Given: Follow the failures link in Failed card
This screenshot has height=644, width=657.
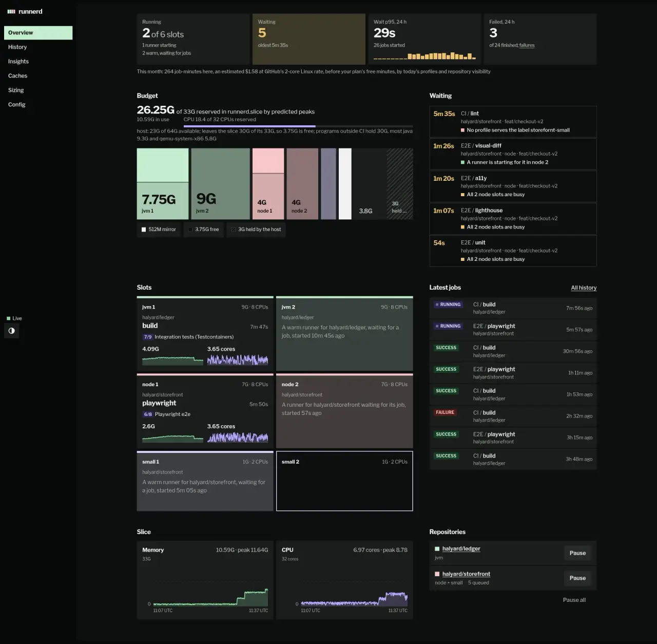Looking at the screenshot, I should 527,45.
